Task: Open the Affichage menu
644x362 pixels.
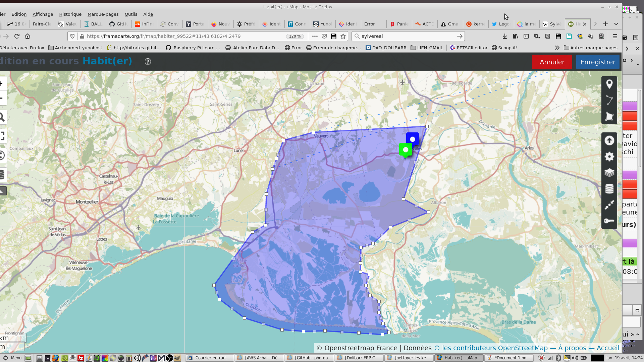Action: coord(43,14)
